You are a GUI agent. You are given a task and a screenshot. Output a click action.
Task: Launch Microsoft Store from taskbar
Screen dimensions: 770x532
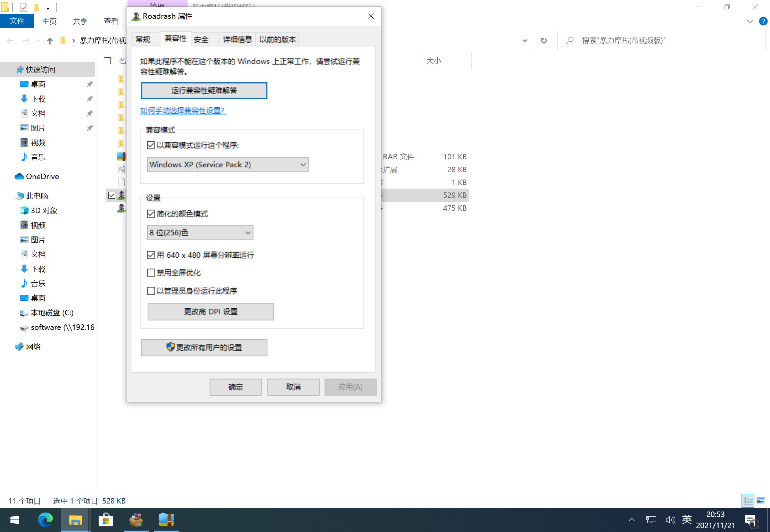tap(106, 520)
